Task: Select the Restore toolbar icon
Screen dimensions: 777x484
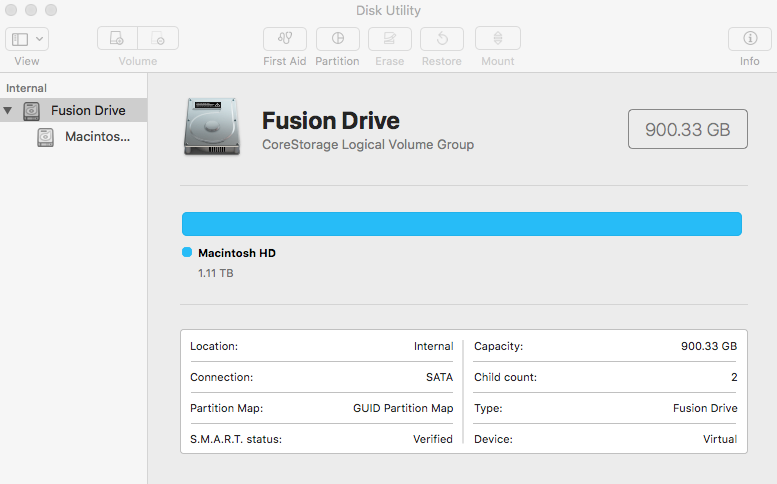Action: click(x=441, y=39)
